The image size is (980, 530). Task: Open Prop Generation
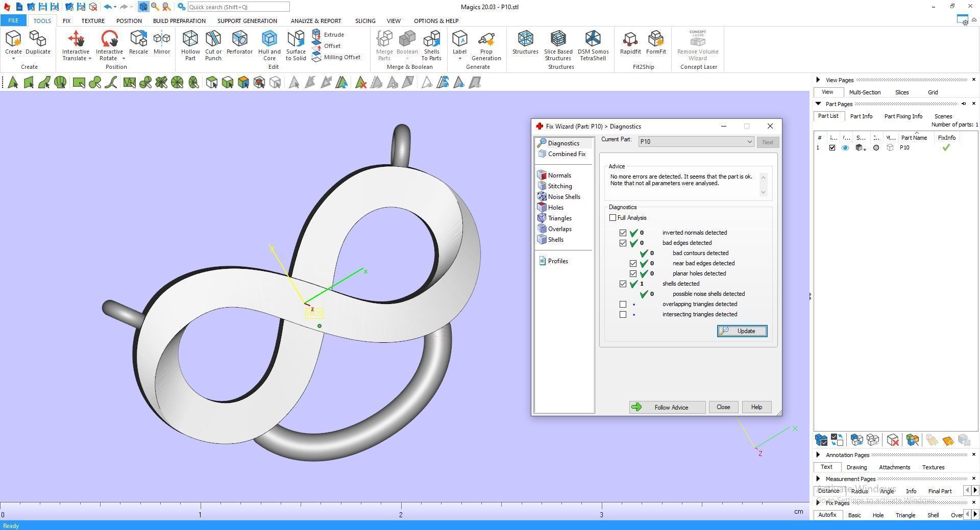click(x=486, y=45)
